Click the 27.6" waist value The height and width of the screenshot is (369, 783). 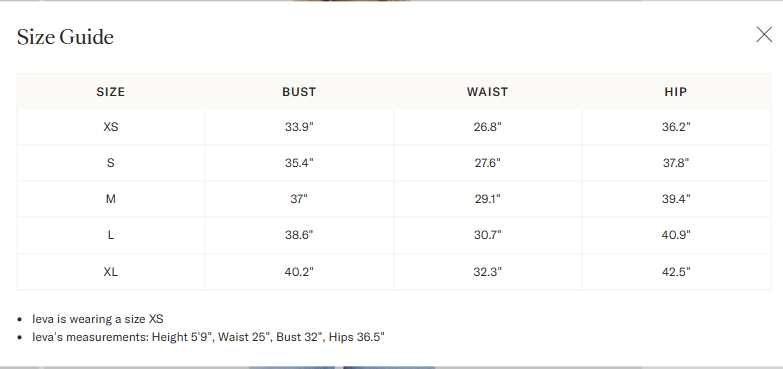487,163
